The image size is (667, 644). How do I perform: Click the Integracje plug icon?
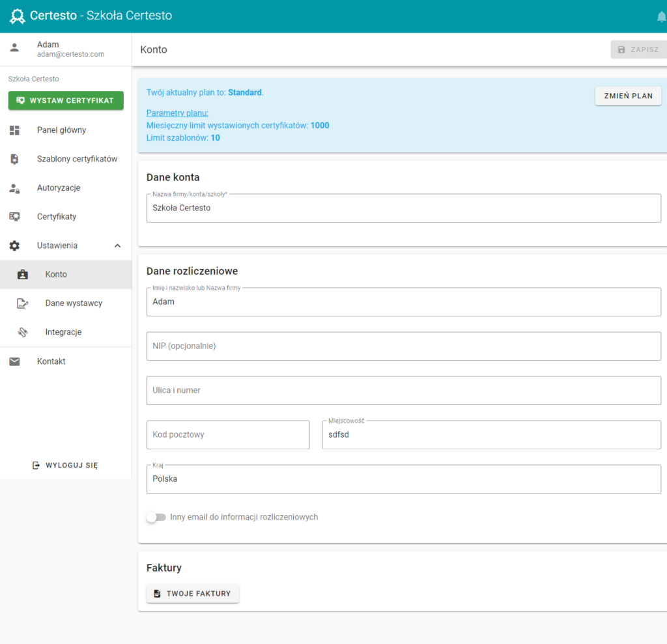(x=23, y=332)
